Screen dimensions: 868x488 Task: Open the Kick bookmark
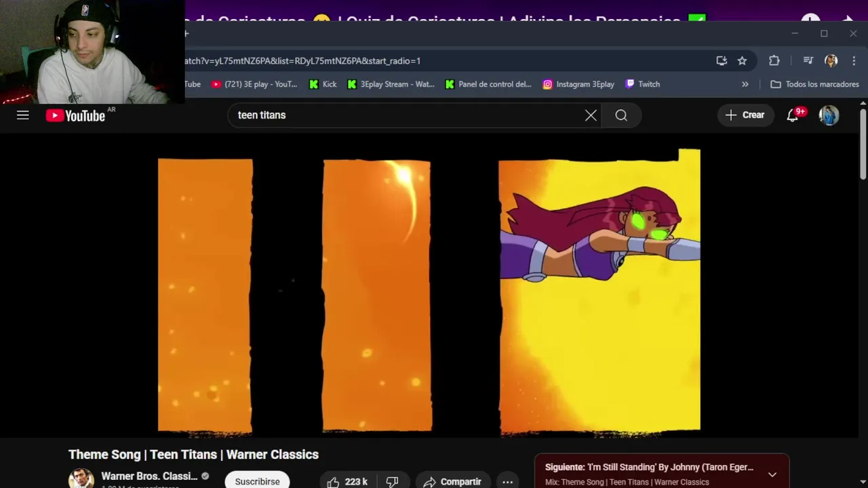point(323,84)
